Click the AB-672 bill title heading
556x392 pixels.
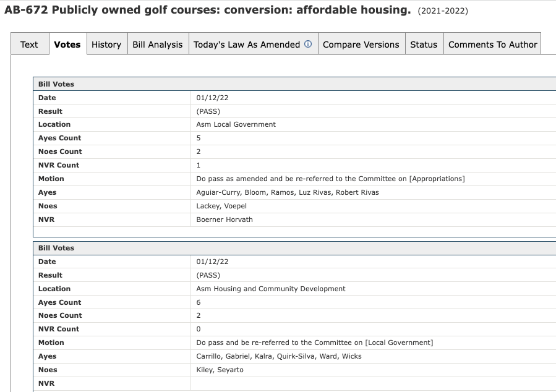[x=208, y=11]
